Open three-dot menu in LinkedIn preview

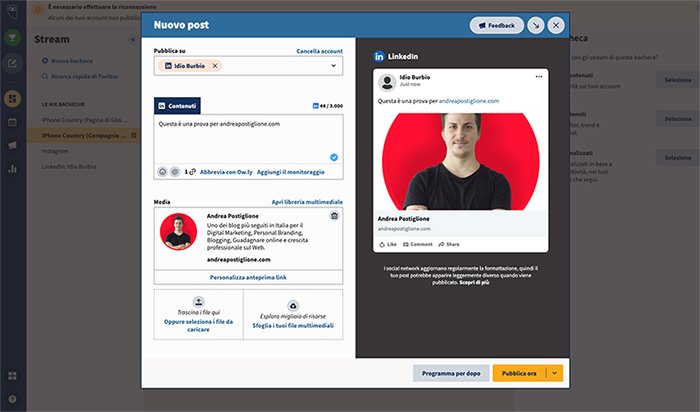pyautogui.click(x=539, y=77)
